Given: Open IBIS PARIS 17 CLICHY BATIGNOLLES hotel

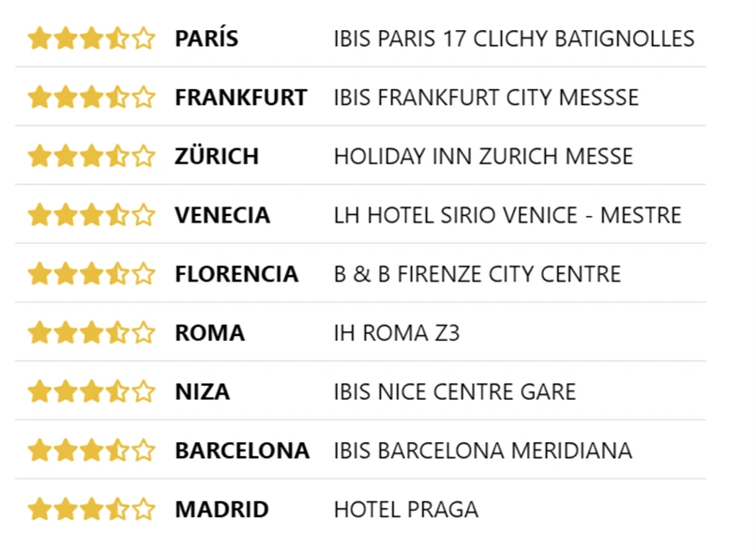Looking at the screenshot, I should click(x=514, y=38).
